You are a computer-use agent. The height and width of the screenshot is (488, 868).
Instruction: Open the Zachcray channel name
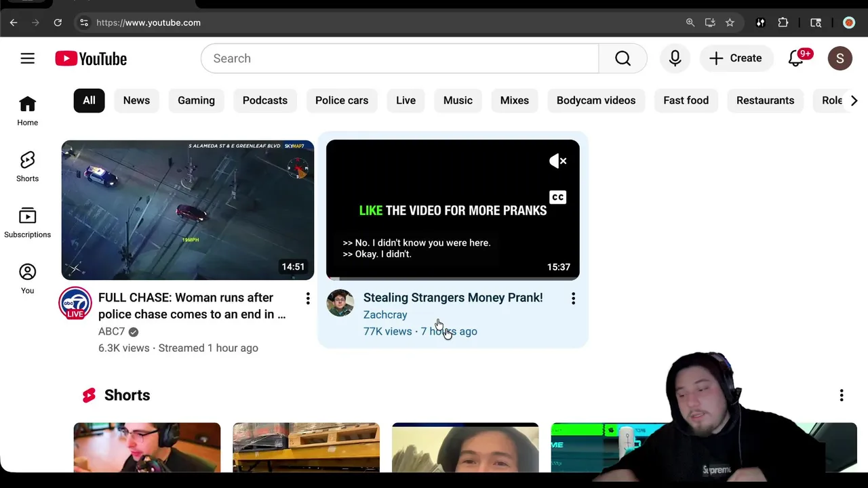385,314
